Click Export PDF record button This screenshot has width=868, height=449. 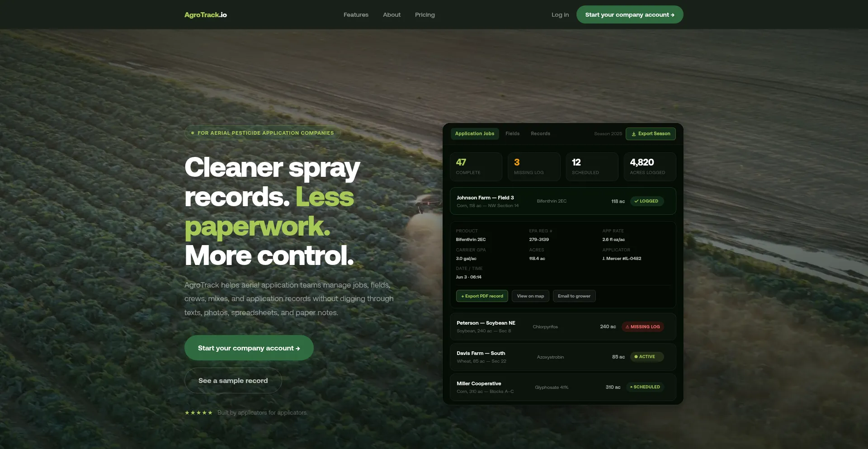point(482,296)
